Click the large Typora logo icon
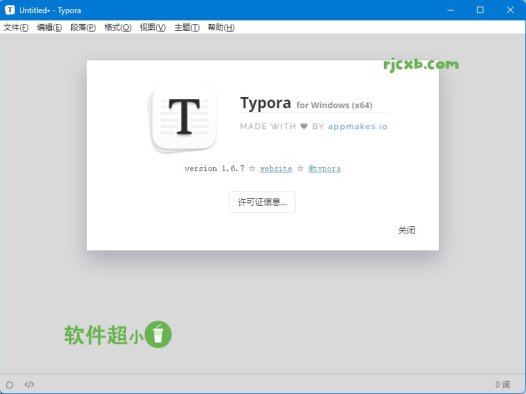The image size is (526, 394). click(x=183, y=118)
